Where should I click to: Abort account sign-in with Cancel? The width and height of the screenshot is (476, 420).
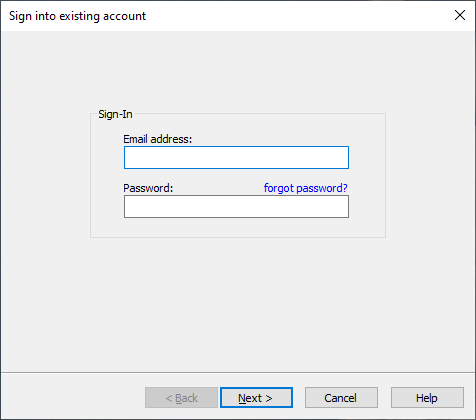tap(341, 398)
